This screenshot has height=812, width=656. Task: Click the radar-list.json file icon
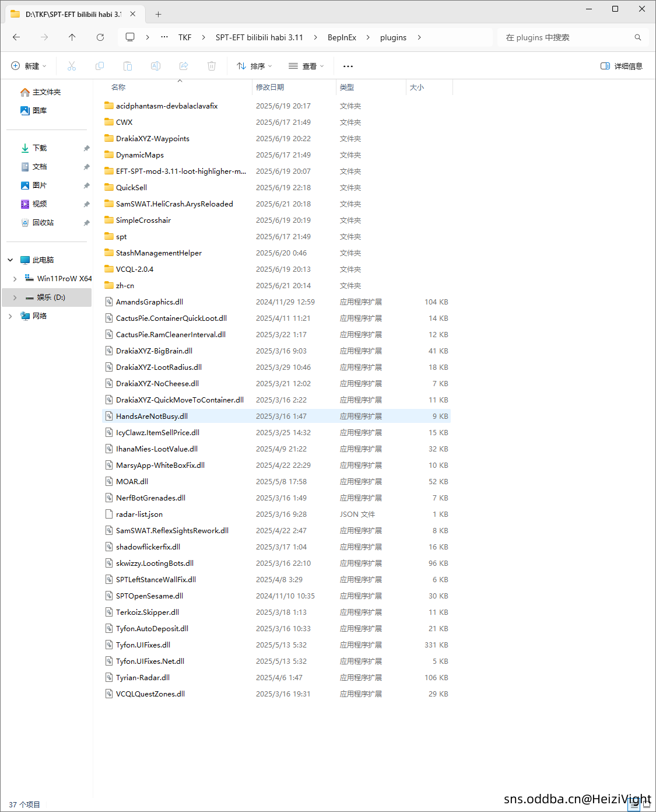[109, 514]
